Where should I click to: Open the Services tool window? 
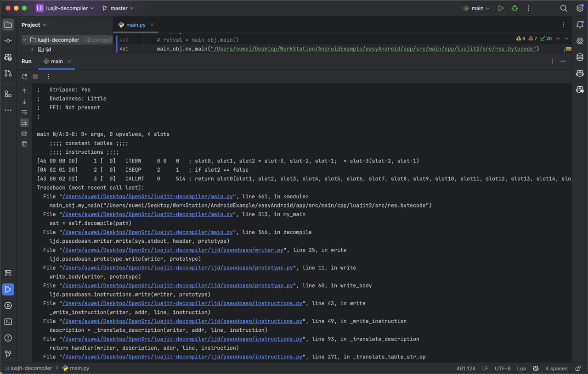click(8, 273)
